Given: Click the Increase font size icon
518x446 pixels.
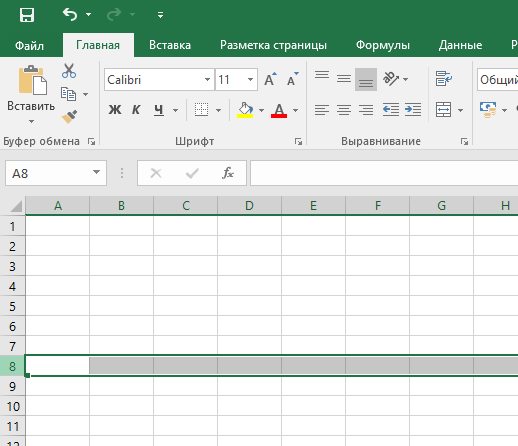Looking at the screenshot, I should (x=270, y=79).
